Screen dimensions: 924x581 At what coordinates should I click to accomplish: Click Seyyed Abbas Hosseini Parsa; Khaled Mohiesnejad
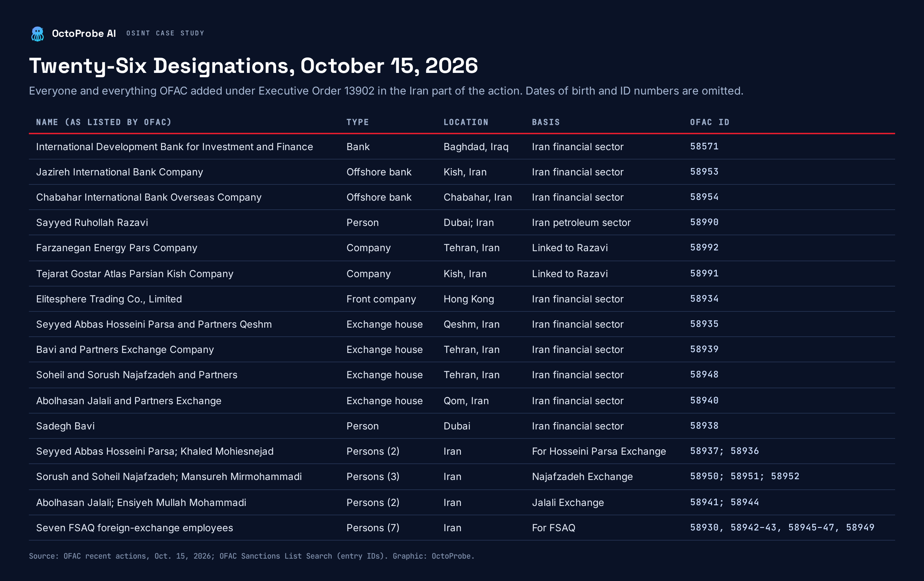(154, 451)
